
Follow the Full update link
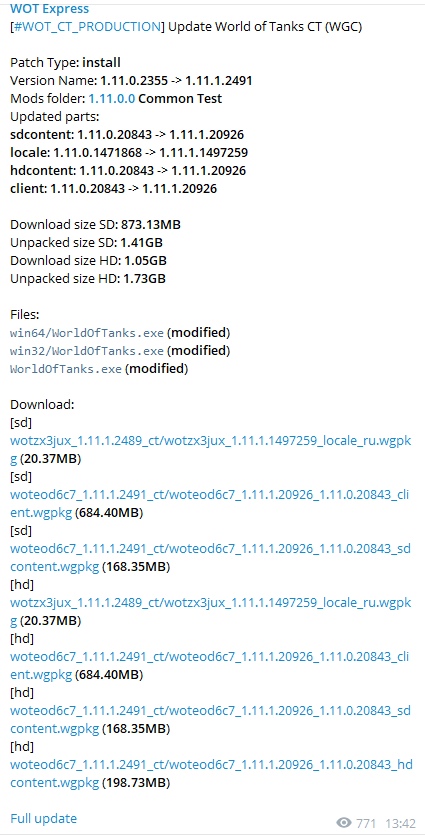tap(43, 819)
